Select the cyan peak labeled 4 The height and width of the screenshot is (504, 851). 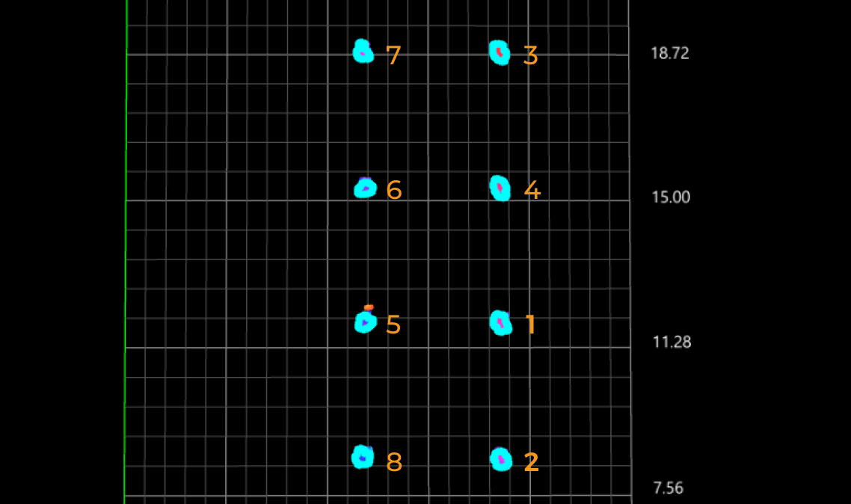click(x=500, y=189)
